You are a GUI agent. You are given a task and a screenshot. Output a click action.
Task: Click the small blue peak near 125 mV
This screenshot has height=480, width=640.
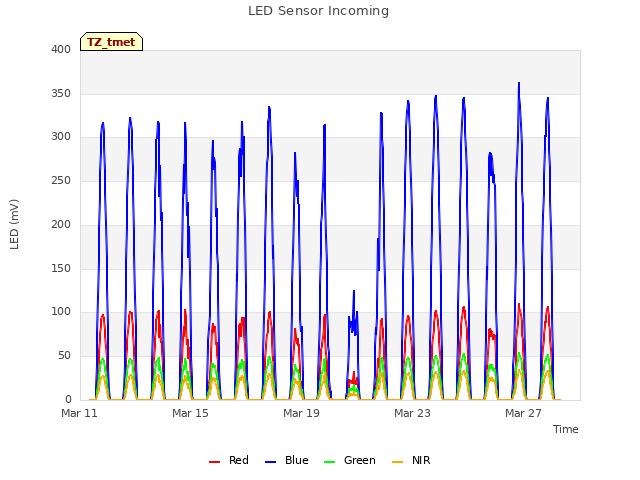pos(354,291)
